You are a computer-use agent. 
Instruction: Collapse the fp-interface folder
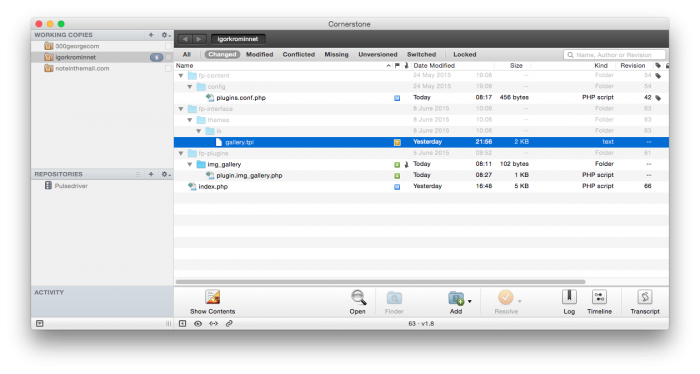tap(181, 109)
